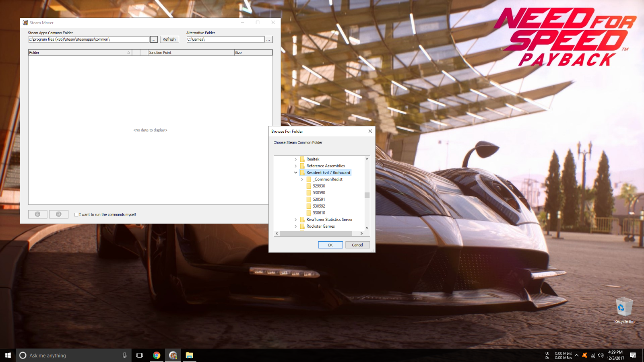Click the folder icon beside 530591

pyautogui.click(x=309, y=200)
